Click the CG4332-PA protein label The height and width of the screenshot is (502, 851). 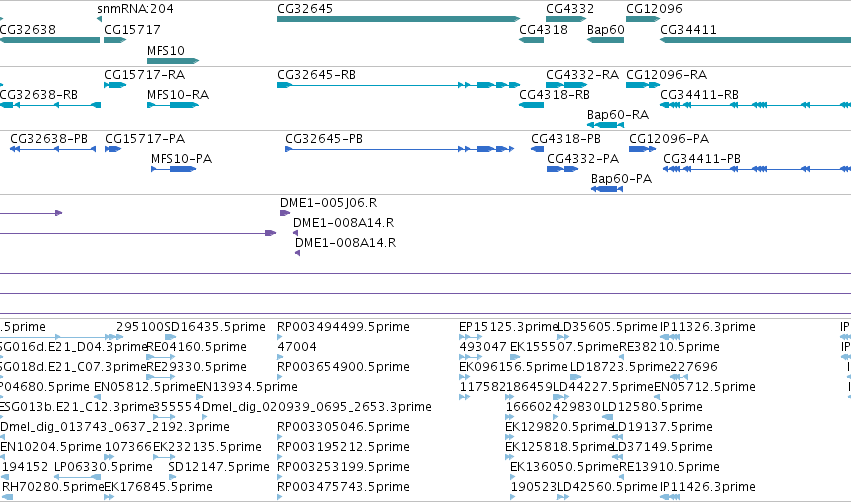click(x=583, y=159)
